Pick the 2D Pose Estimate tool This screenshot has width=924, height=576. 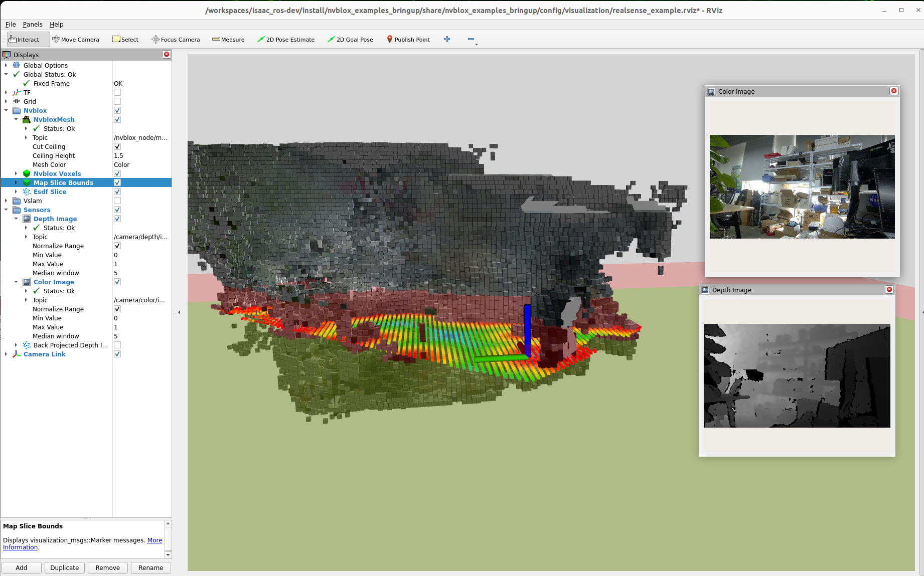click(x=286, y=40)
